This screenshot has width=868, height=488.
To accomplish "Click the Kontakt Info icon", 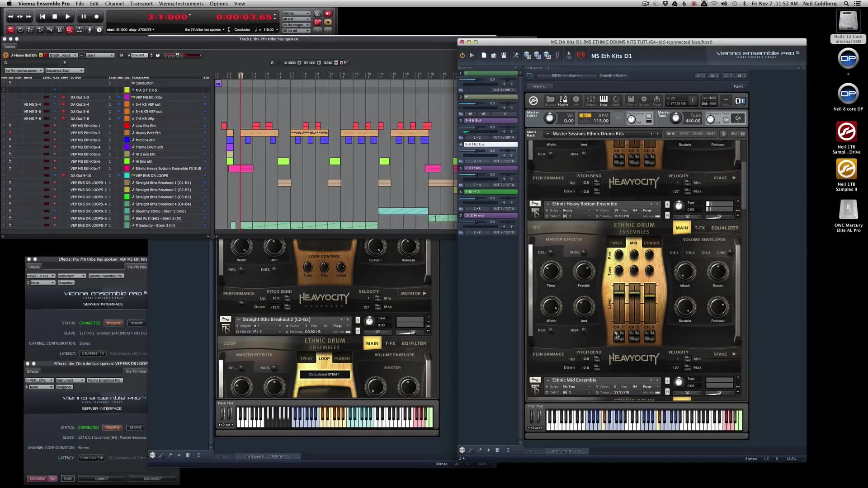I will tap(576, 100).
